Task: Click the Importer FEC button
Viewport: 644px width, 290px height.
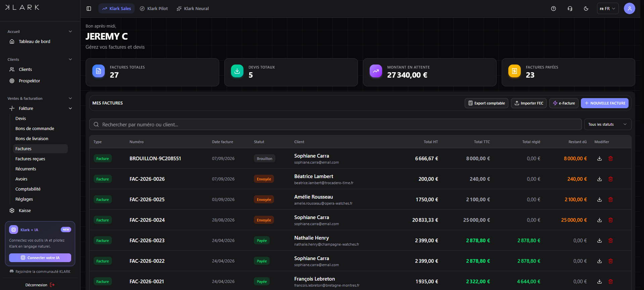Action: click(529, 103)
